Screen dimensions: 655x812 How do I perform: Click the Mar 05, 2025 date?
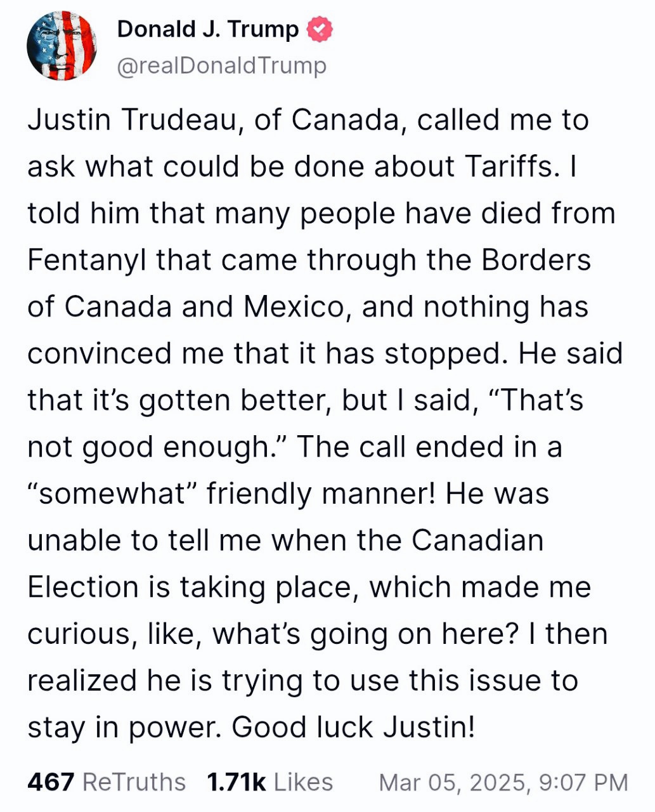point(452,782)
